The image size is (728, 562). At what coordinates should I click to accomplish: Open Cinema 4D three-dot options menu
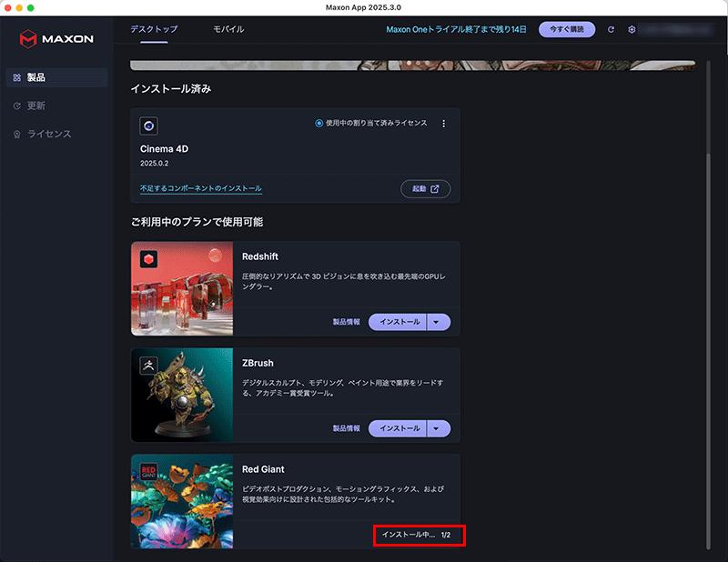(443, 124)
